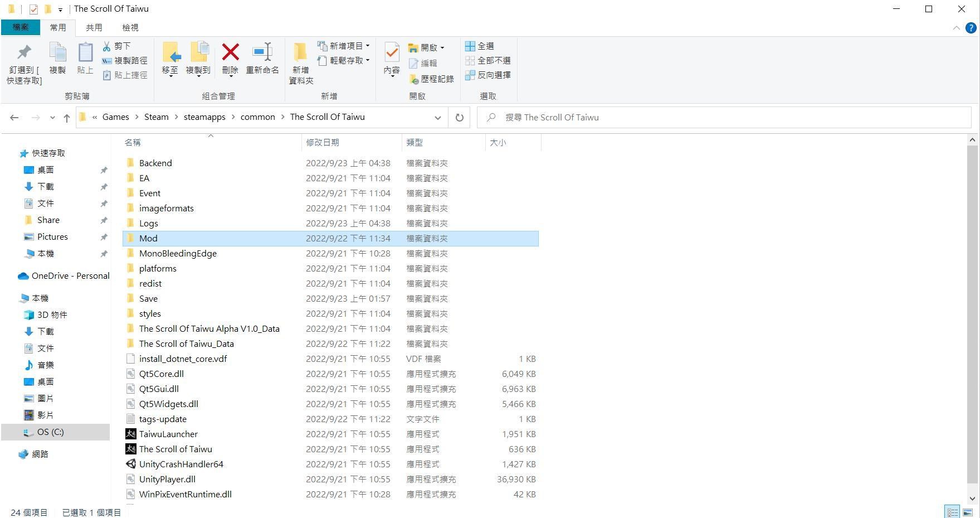Select the Paste icon
This screenshot has width=980, height=518.
point(85,59)
